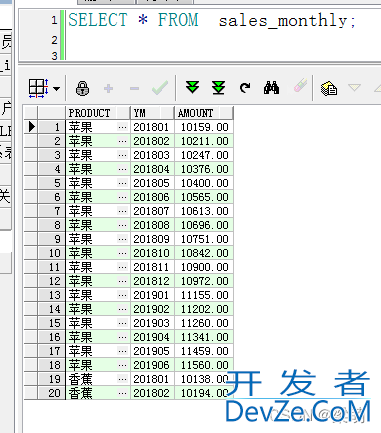The height and width of the screenshot is (433, 381).
Task: Click the amount cell 11459.00
Action: click(x=204, y=351)
